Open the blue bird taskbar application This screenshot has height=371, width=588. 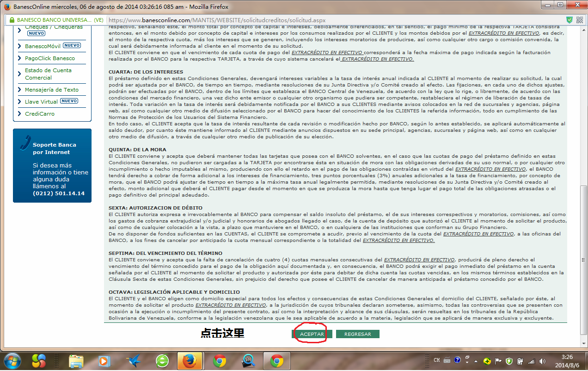point(134,361)
